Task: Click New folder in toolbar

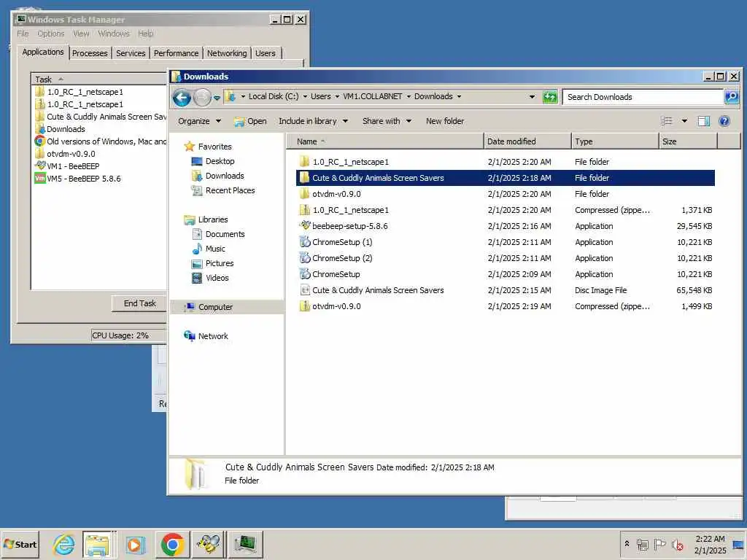Action: tap(445, 121)
